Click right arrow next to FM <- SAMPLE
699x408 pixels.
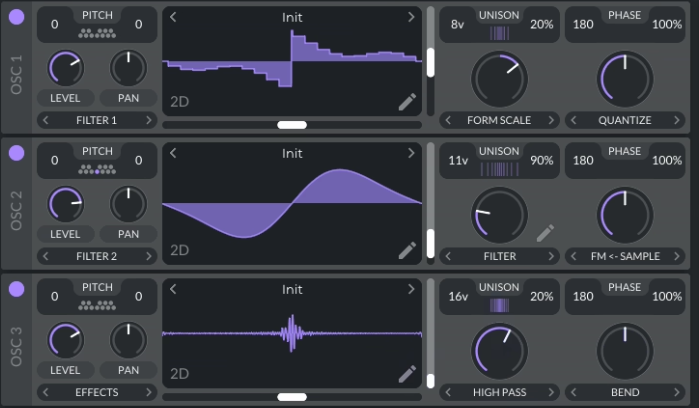(x=677, y=256)
